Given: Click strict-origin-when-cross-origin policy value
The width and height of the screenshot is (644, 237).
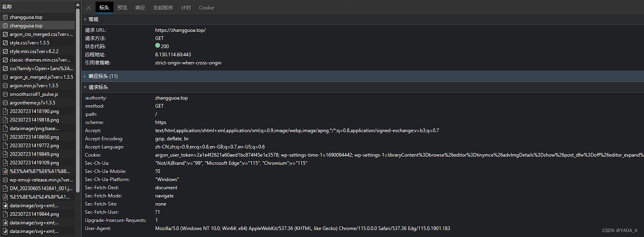Looking at the screenshot, I should click(x=188, y=63).
